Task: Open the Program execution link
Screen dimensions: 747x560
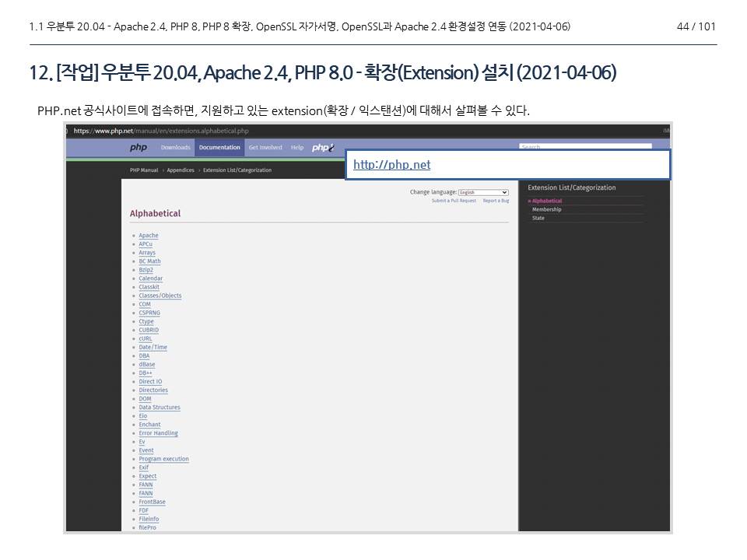Action: pos(164,459)
